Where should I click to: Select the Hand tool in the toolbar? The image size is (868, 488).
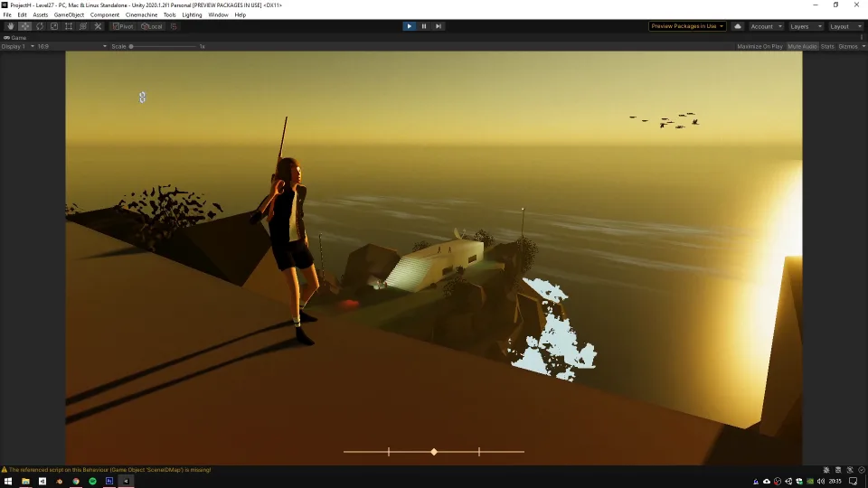[11, 26]
